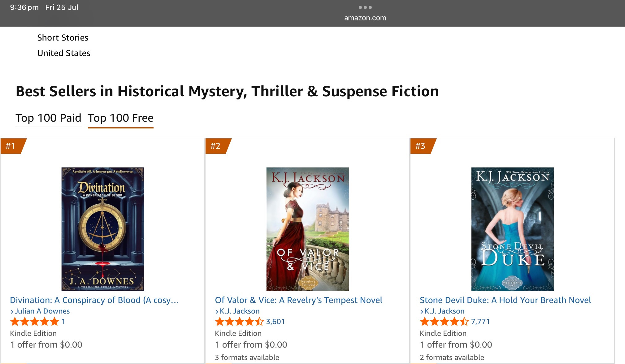Open the Stone Devil Duke cover thumbnail
The height and width of the screenshot is (364, 625).
coord(512,229)
